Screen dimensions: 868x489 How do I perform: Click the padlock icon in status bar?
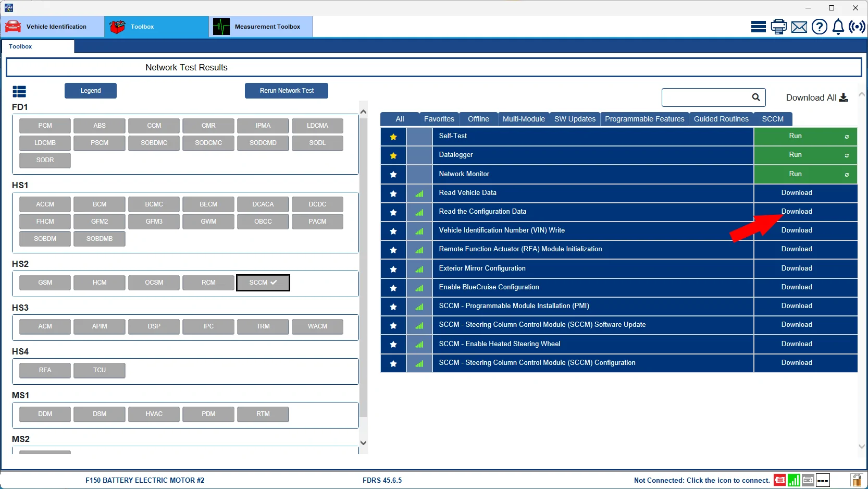tap(856, 480)
